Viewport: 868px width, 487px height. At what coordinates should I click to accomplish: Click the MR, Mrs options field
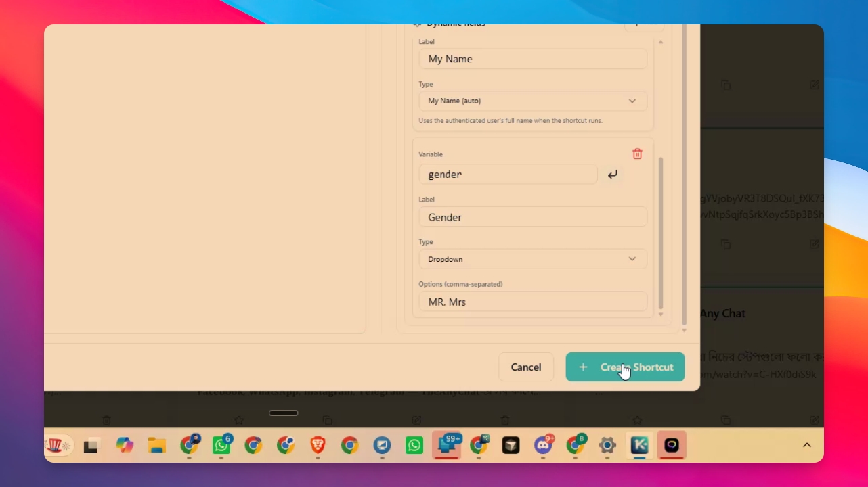pos(533,302)
